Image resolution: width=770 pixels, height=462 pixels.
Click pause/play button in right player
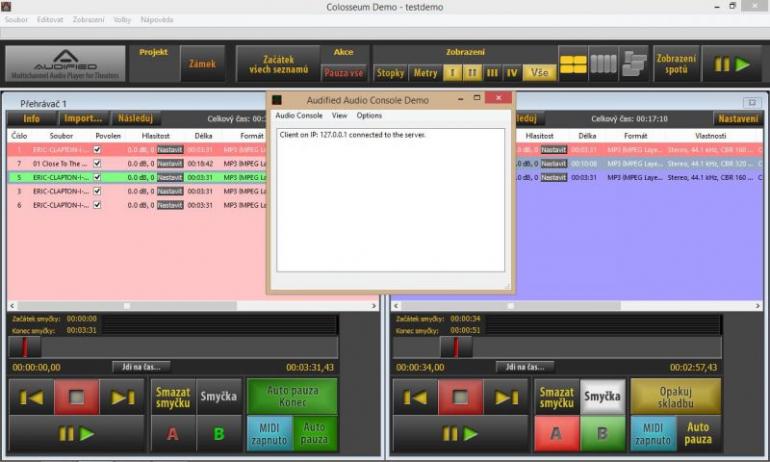click(460, 434)
